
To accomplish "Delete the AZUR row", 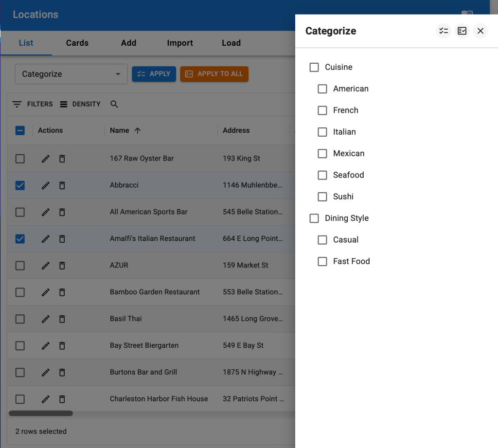I will pyautogui.click(x=62, y=265).
